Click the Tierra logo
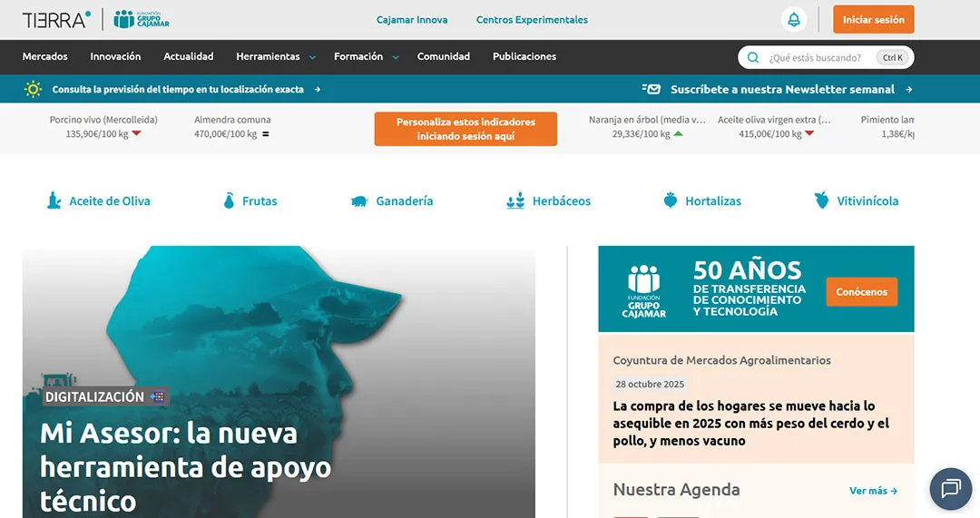 click(56, 20)
